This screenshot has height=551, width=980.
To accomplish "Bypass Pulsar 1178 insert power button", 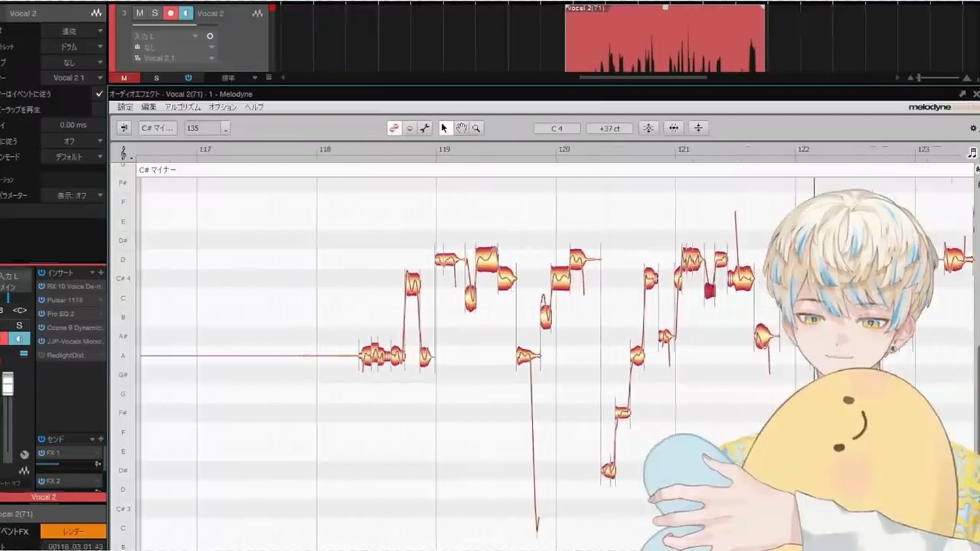I will pyautogui.click(x=42, y=300).
